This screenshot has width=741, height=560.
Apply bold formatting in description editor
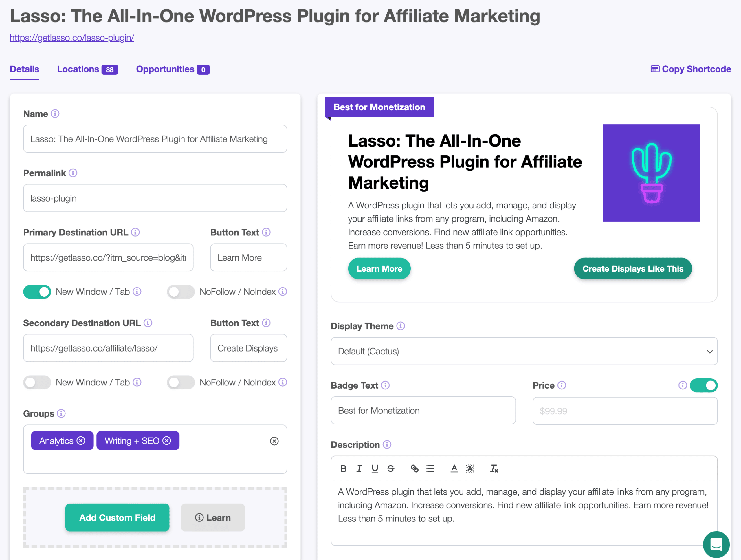tap(343, 469)
